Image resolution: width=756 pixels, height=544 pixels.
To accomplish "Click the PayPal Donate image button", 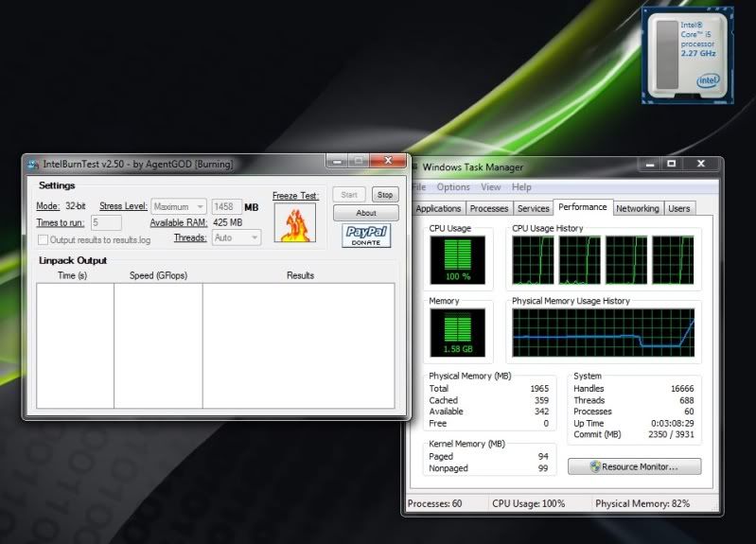I will point(366,236).
